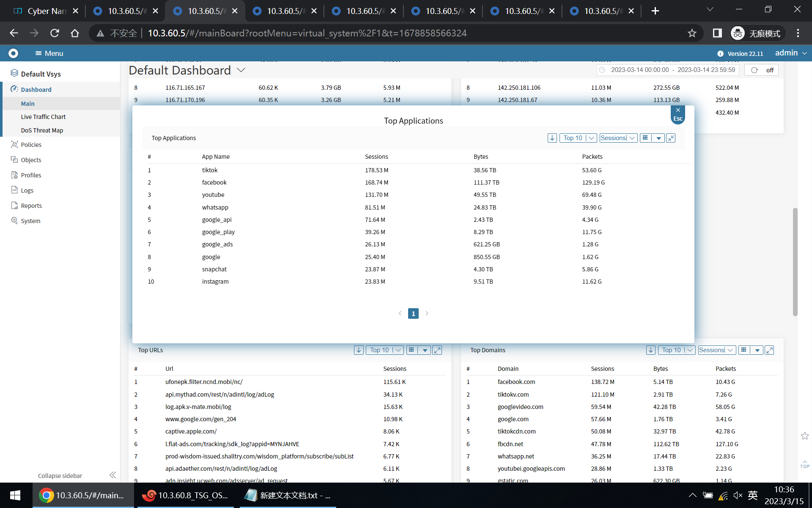Click the download arrow in Top Applications
This screenshot has height=508, width=812.
552,138
